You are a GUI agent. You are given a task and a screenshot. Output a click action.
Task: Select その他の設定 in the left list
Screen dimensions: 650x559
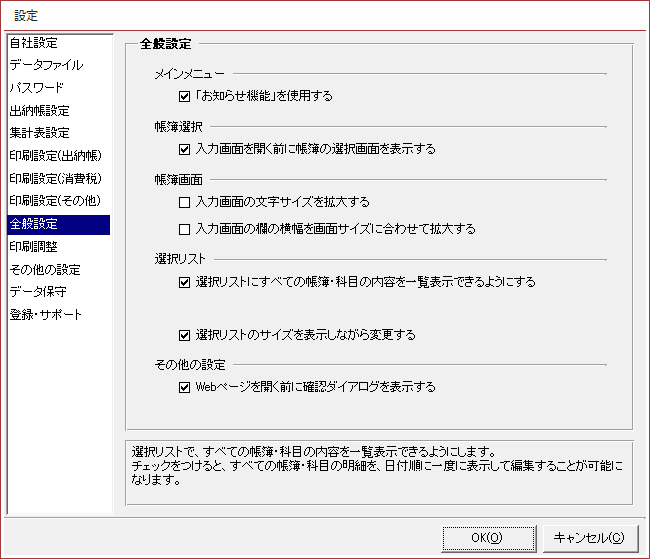(x=44, y=269)
